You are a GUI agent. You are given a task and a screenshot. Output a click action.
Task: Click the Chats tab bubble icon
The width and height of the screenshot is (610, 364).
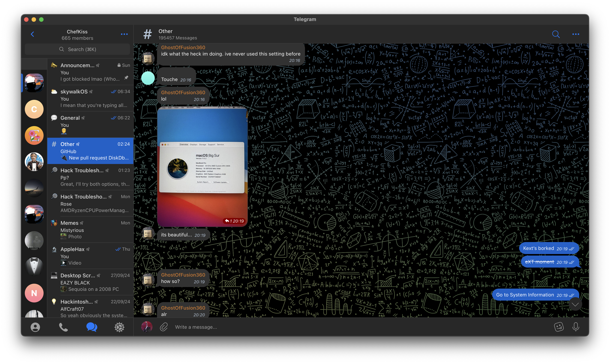coord(92,327)
